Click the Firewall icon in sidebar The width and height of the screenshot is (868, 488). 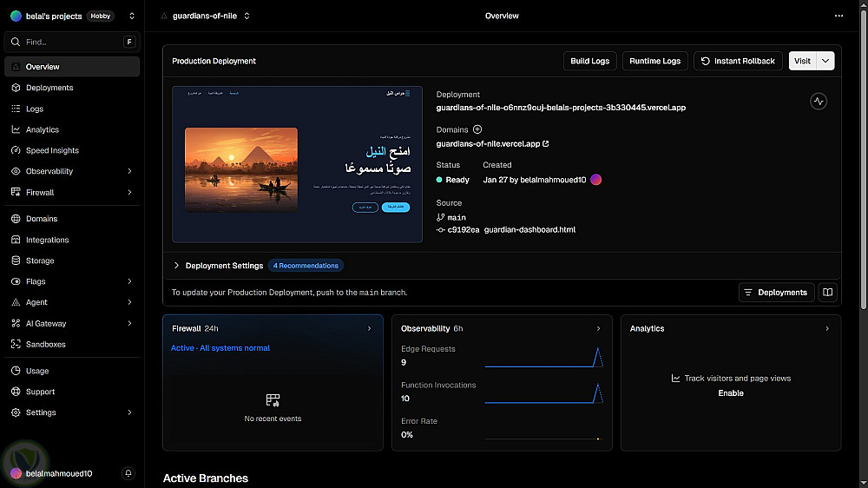(16, 192)
